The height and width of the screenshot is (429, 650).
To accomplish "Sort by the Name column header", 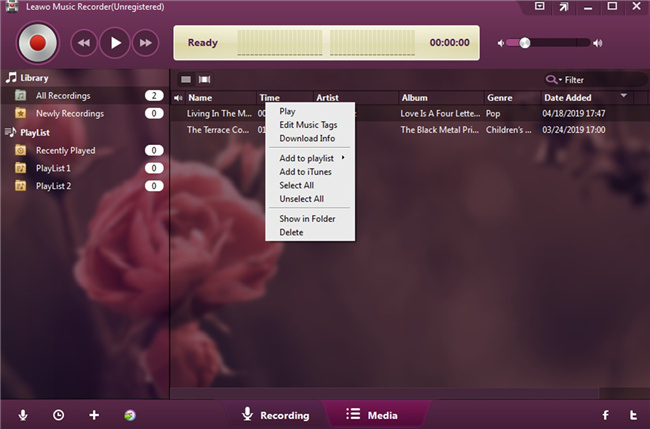I will tap(221, 98).
